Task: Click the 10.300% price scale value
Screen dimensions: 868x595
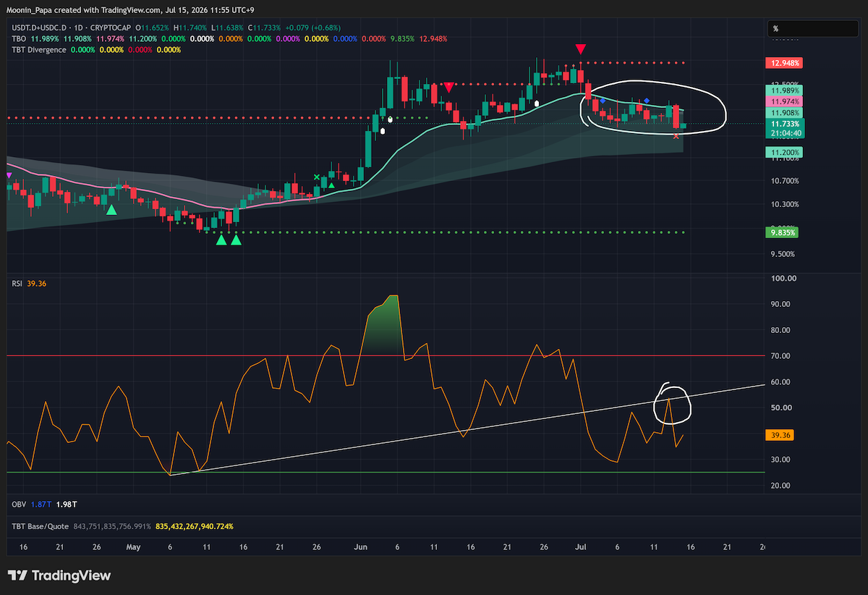Action: [784, 205]
